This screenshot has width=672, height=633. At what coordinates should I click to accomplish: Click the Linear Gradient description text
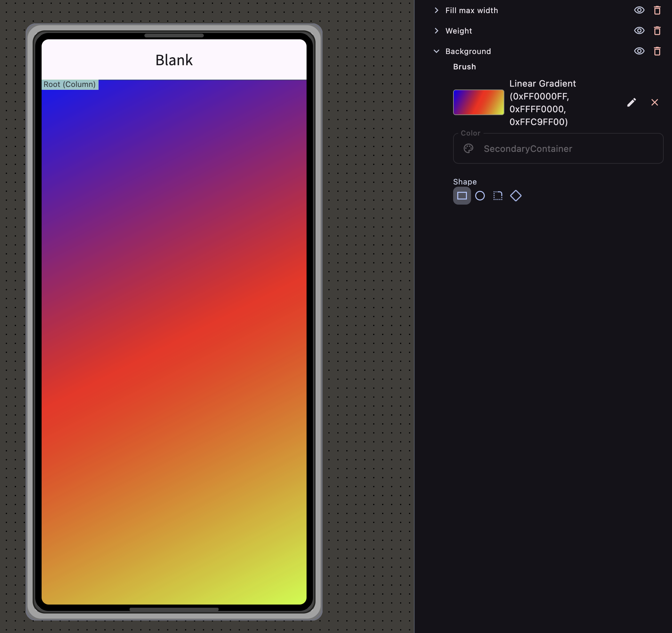pyautogui.click(x=542, y=103)
